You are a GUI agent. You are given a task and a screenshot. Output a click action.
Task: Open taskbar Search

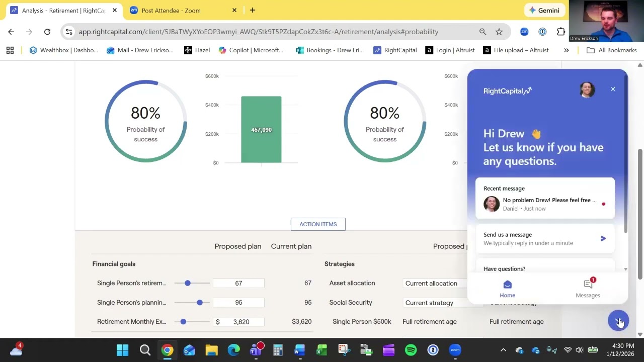coord(145,350)
